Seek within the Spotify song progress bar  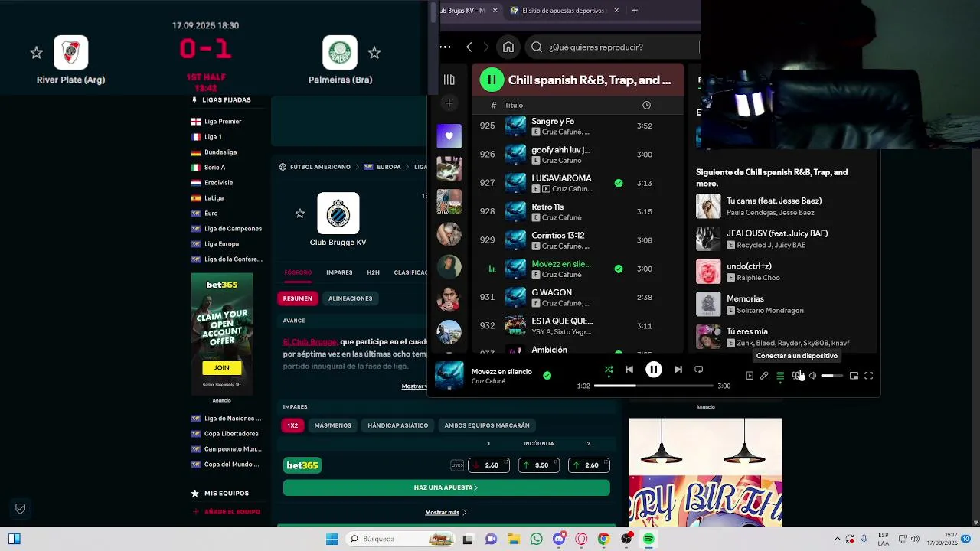654,386
